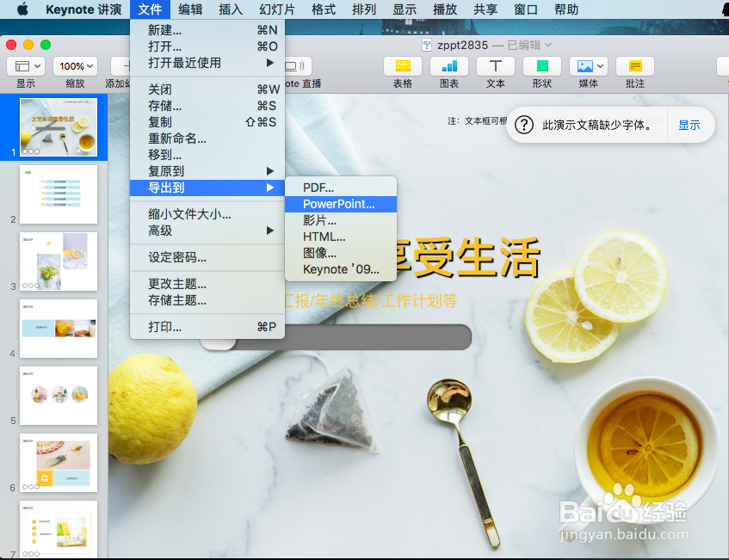Add a text box via the 文本 icon
The height and width of the screenshot is (560, 729).
coord(495,66)
